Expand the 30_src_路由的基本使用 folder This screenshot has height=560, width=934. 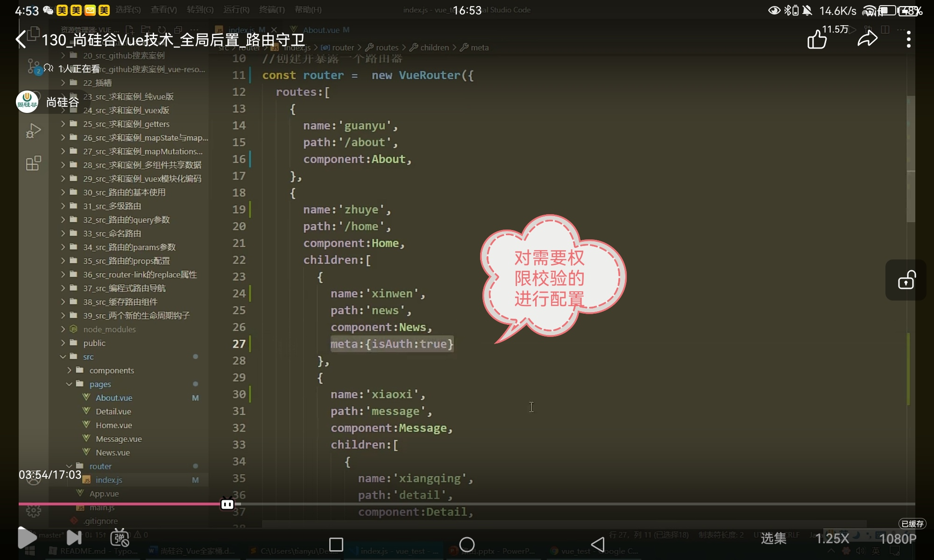pyautogui.click(x=124, y=192)
